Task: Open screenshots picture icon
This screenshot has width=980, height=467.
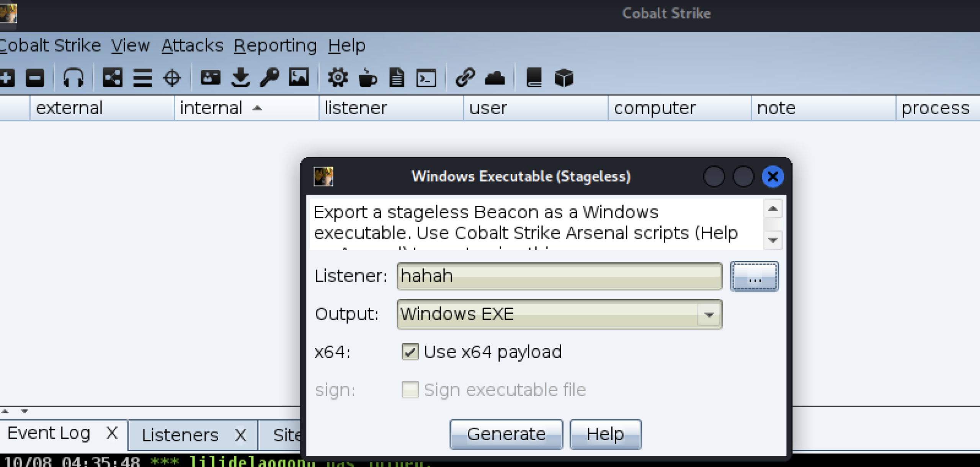Action: point(299,77)
